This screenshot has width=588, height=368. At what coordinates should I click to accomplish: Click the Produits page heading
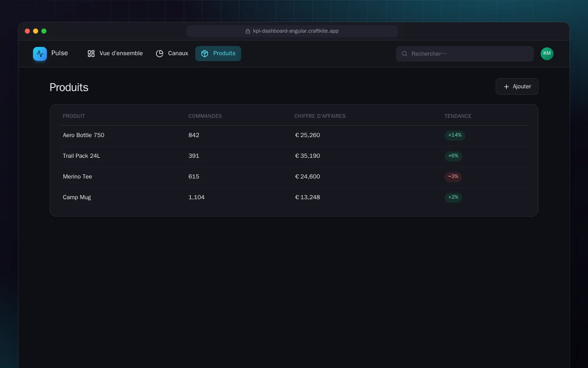point(69,87)
